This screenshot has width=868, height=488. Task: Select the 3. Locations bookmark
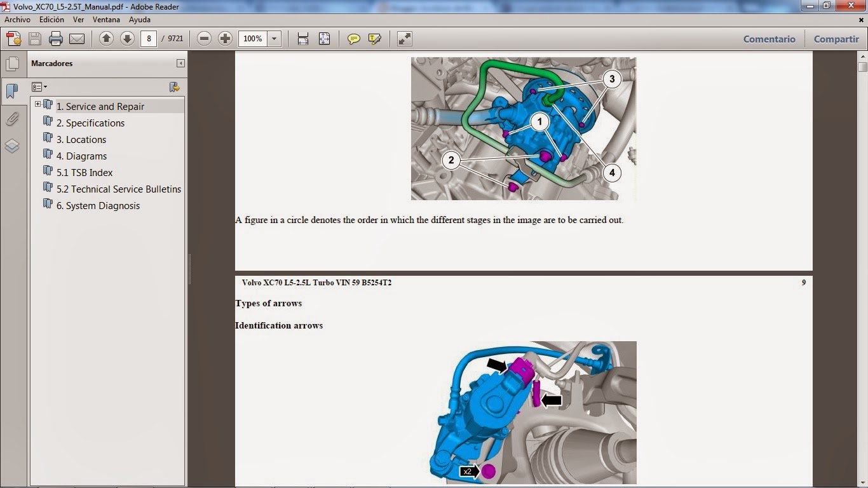[81, 139]
